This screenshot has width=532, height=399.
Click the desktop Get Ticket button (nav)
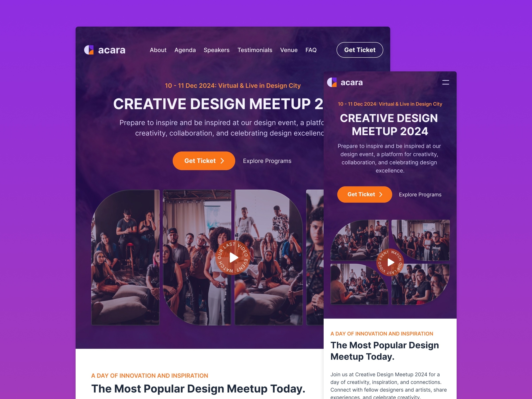(360, 50)
